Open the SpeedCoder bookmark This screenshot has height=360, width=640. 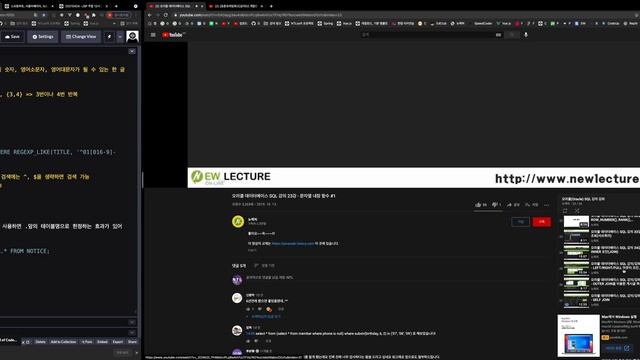coord(483,24)
